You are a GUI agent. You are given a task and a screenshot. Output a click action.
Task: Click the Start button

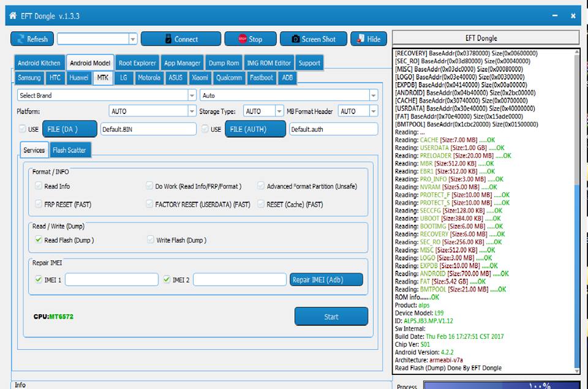pos(331,317)
